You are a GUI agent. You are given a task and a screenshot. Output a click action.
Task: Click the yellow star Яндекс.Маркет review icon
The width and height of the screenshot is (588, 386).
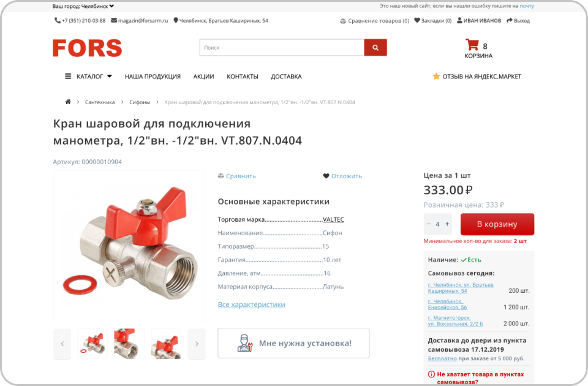(436, 76)
